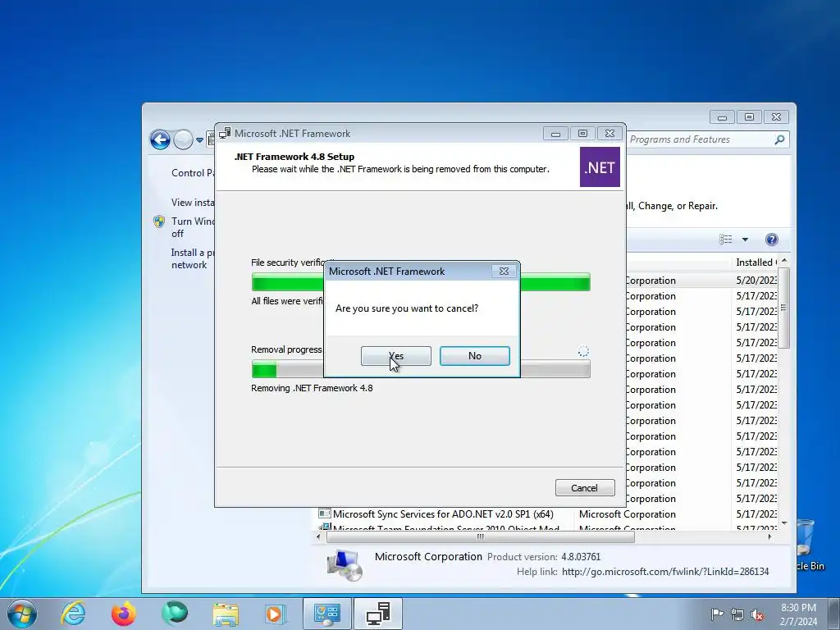
Task: Minimize the Programs and Features window
Action: [x=722, y=117]
